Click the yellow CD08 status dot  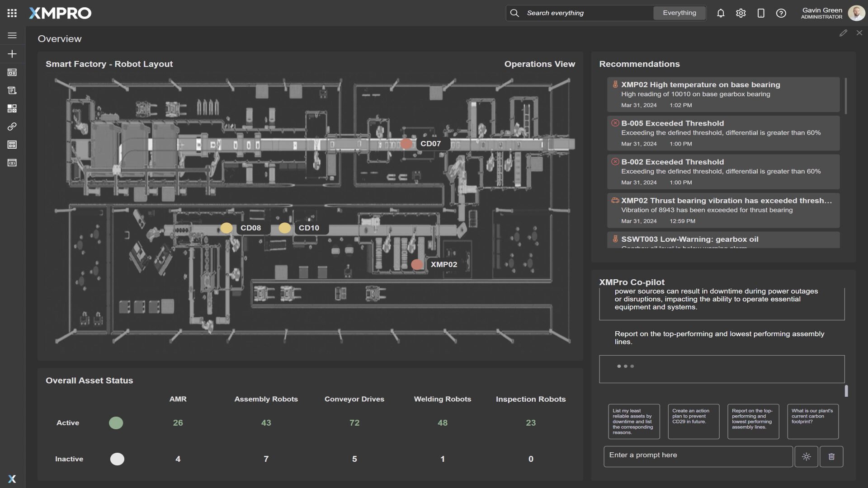(x=226, y=228)
